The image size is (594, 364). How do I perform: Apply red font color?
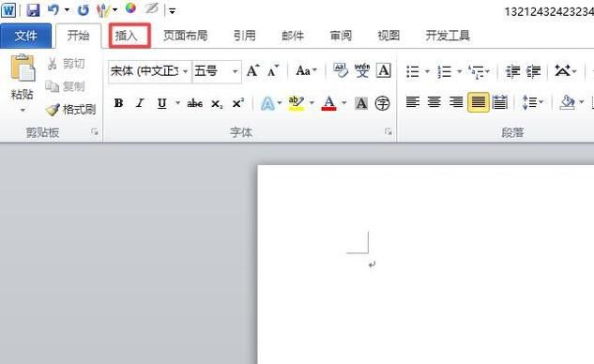point(328,103)
